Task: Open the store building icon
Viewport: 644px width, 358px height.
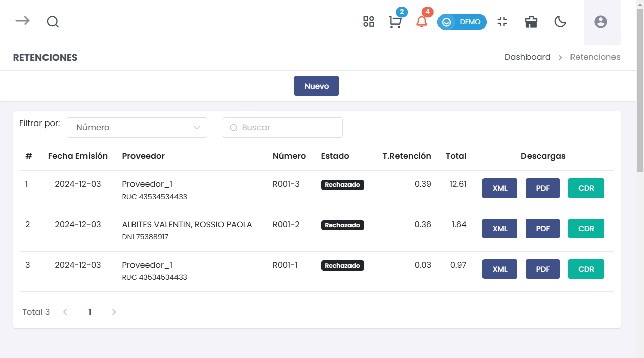Action: coord(531,22)
